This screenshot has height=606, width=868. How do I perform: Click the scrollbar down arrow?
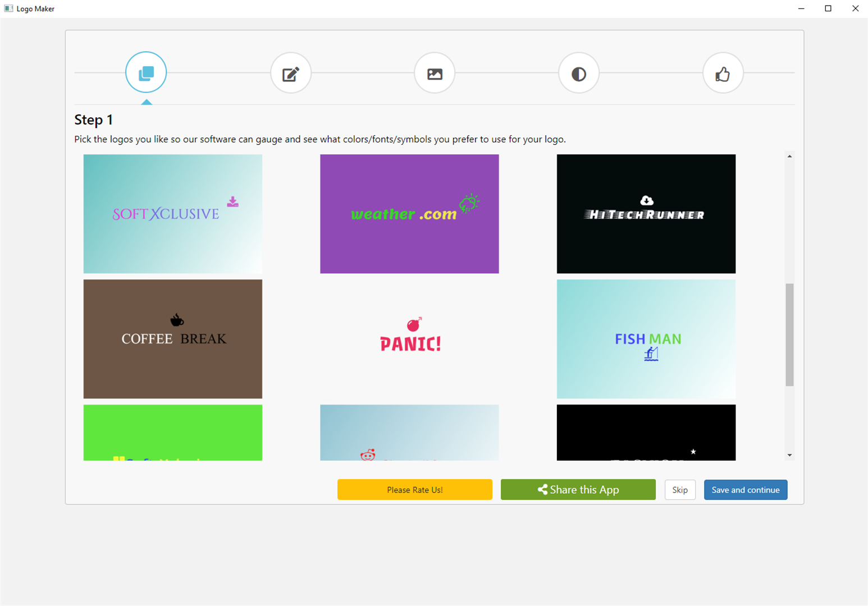point(789,455)
